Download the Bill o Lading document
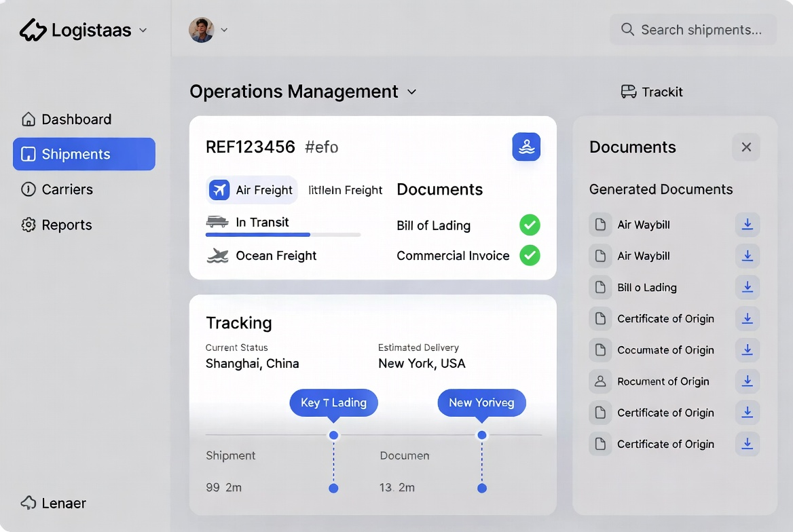 click(747, 287)
